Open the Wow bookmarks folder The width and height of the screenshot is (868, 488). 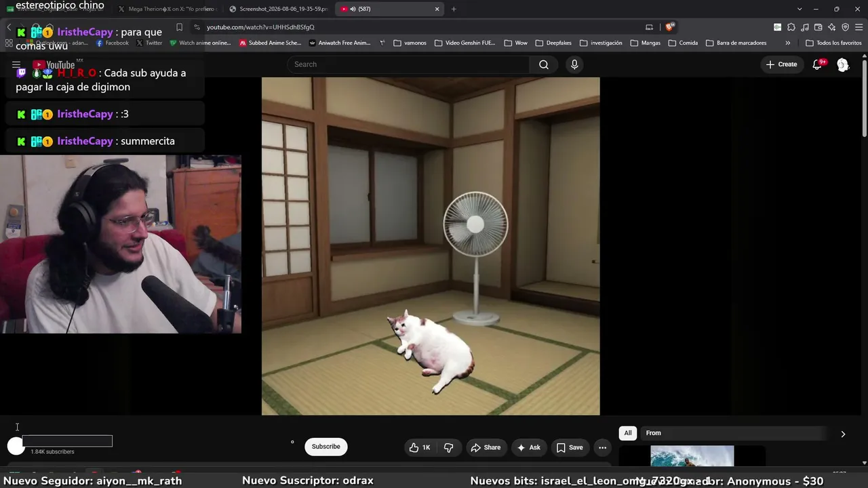coord(515,43)
